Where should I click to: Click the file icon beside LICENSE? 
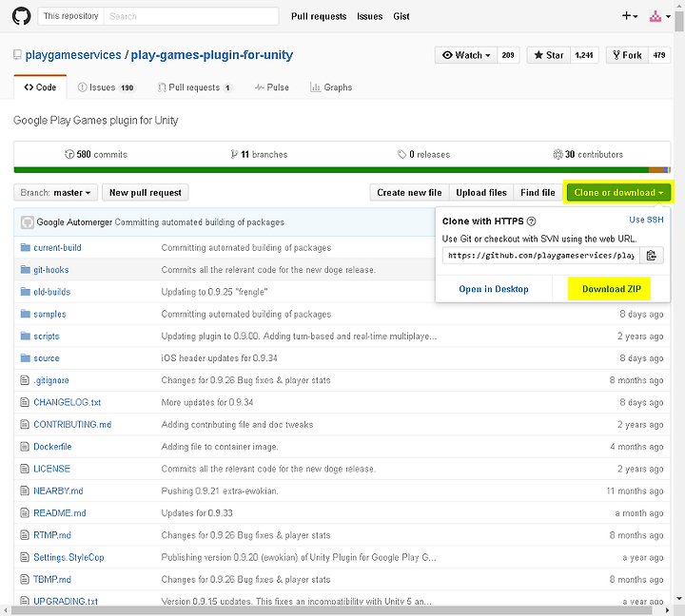pyautogui.click(x=25, y=469)
